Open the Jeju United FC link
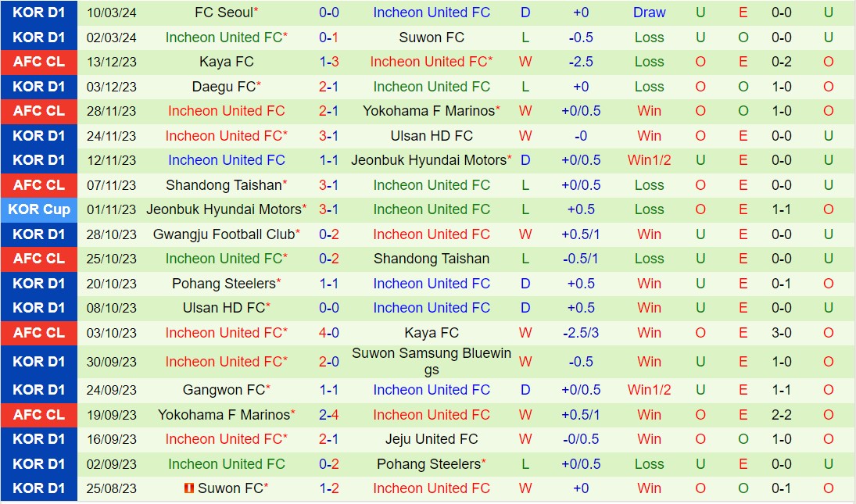 coord(432,439)
